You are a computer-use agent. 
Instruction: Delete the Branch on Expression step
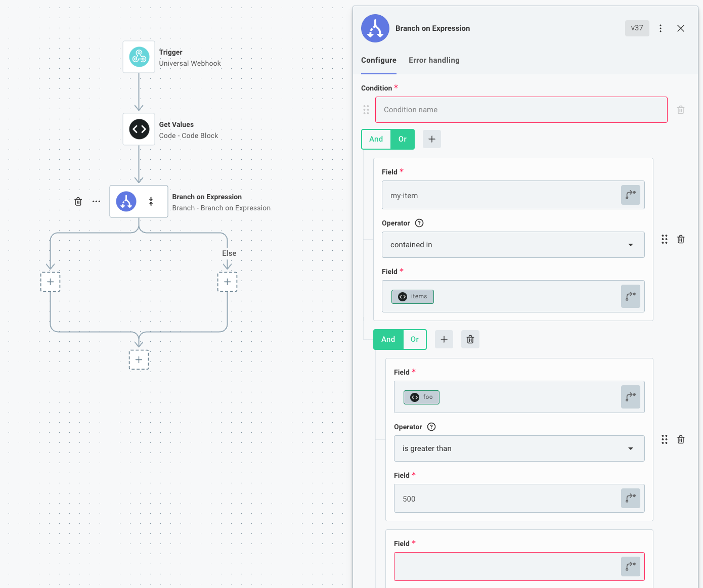(x=78, y=202)
